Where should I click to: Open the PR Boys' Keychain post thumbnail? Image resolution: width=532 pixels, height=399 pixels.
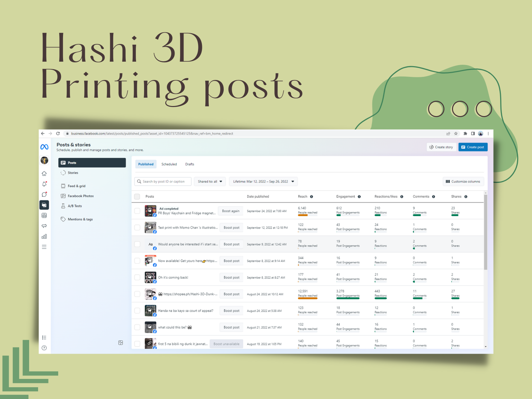click(x=150, y=211)
